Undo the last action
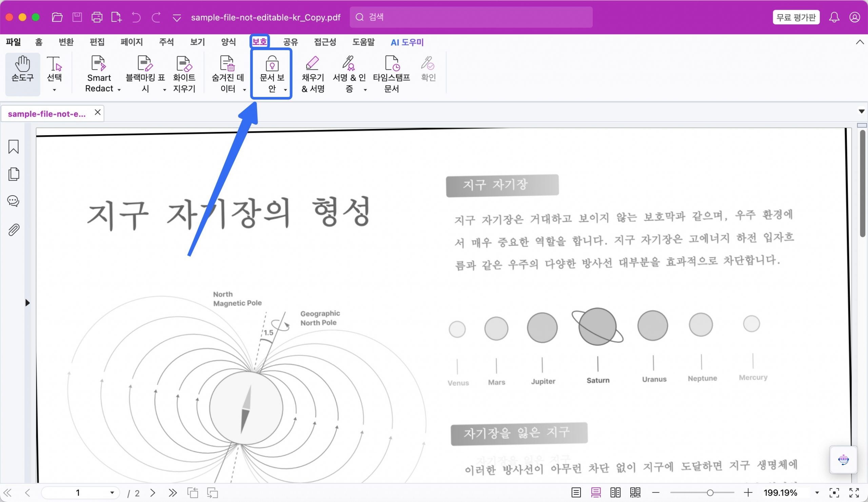Image resolution: width=868 pixels, height=502 pixels. [x=136, y=17]
